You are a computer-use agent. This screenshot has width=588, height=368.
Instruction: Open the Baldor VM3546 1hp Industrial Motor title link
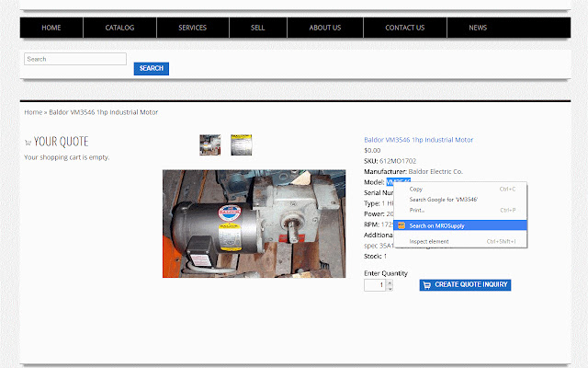[419, 140]
